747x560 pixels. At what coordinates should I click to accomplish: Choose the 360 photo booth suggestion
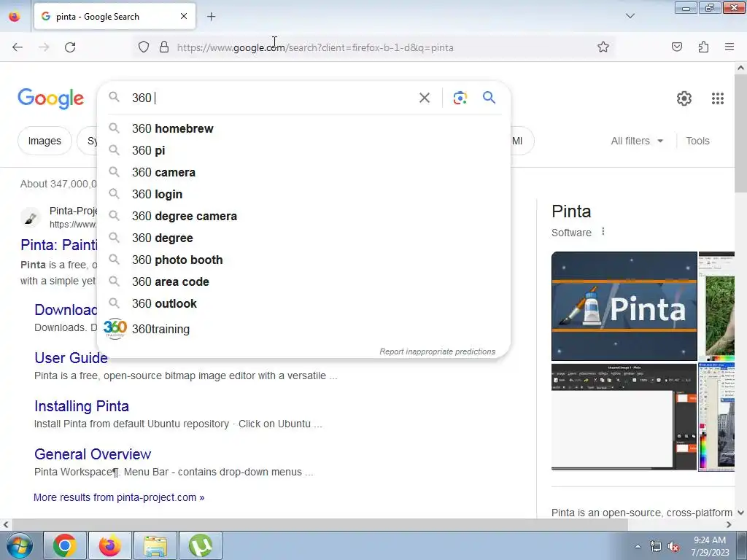pos(303,260)
